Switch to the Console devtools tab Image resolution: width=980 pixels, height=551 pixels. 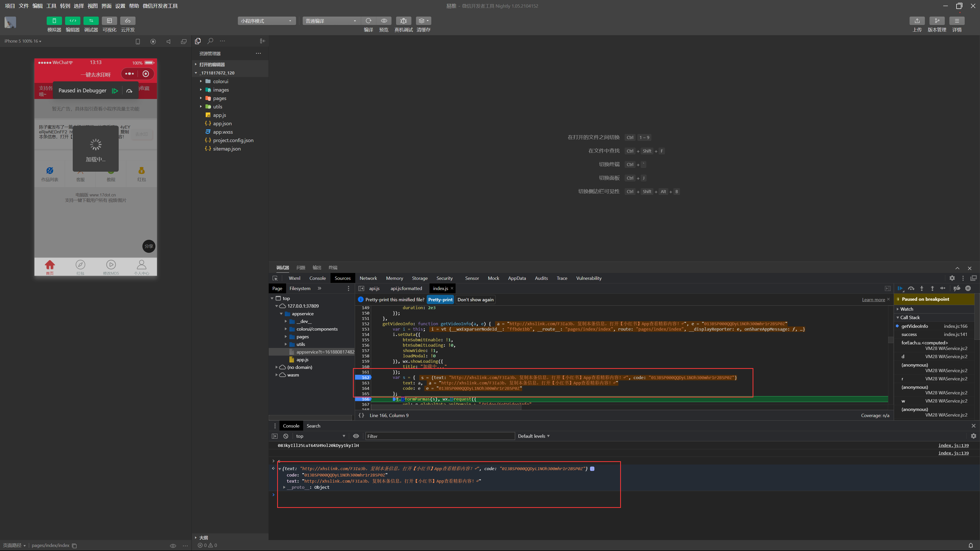coord(317,278)
